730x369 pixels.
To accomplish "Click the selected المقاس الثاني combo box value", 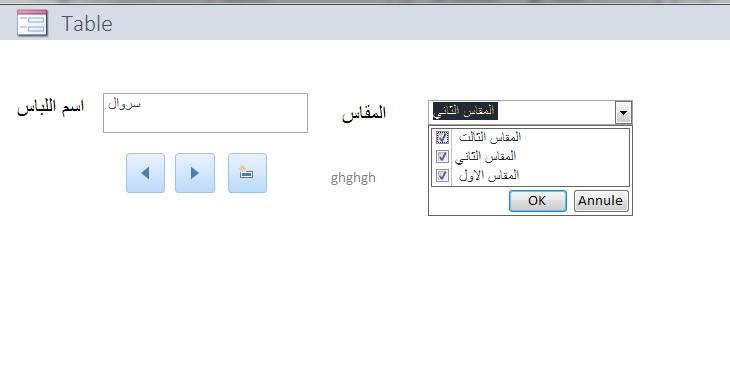I will 465,111.
